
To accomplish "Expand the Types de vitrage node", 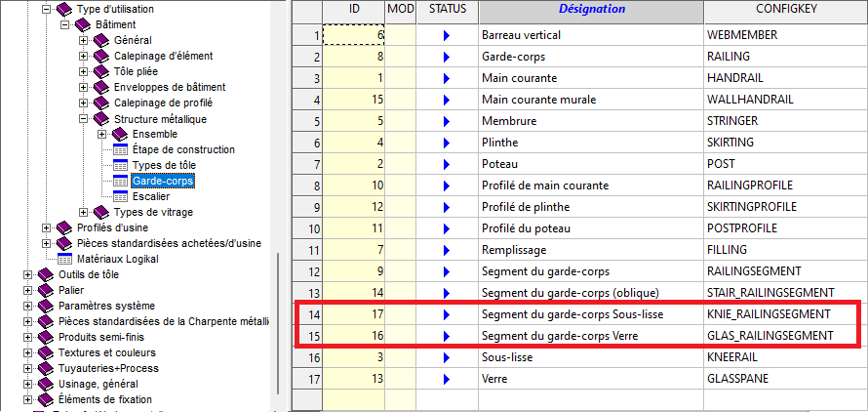I will point(83,213).
